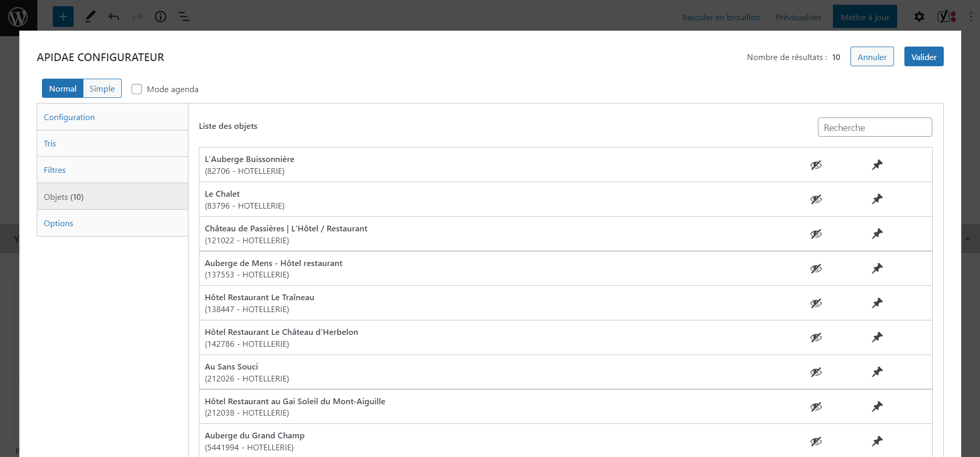
Task: Enable the Mode agenda checkbox
Action: pyautogui.click(x=137, y=89)
